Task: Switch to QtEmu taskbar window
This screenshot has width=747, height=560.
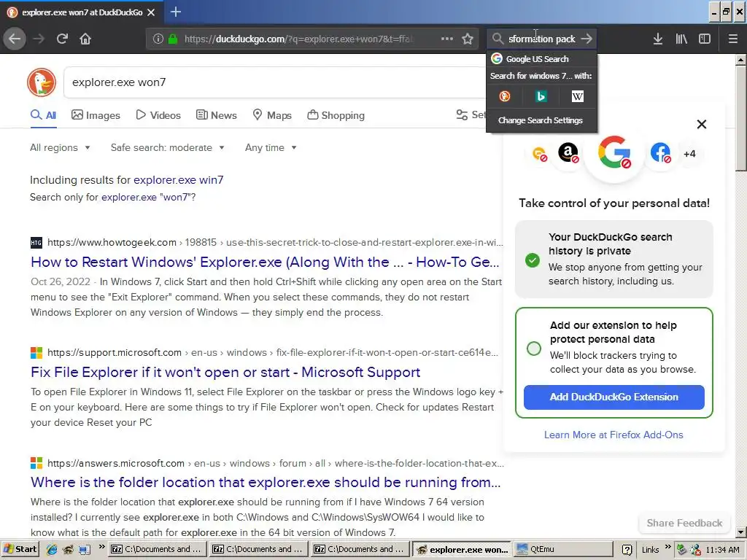Action: coord(562,549)
